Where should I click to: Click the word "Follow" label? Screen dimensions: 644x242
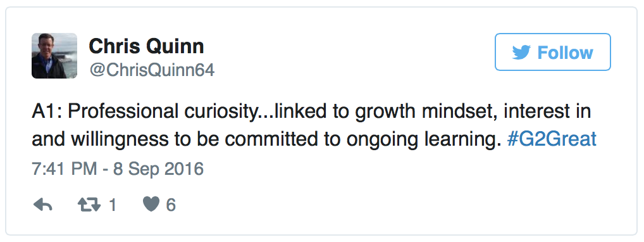(x=565, y=53)
